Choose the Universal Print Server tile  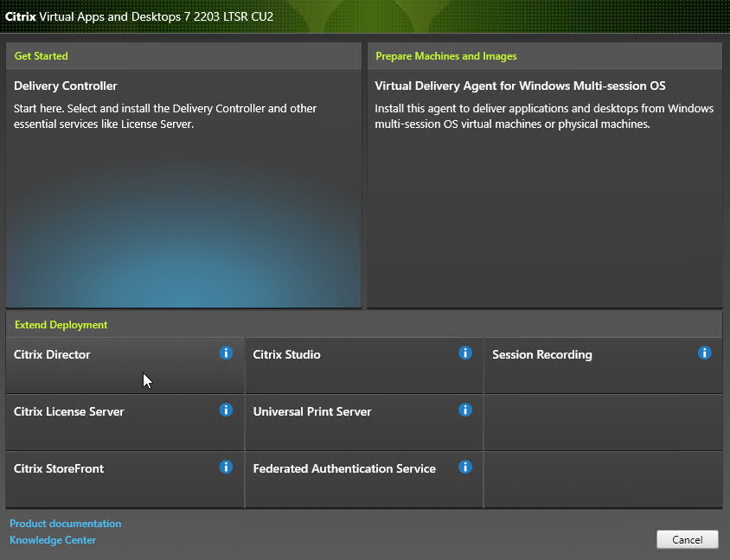click(364, 423)
